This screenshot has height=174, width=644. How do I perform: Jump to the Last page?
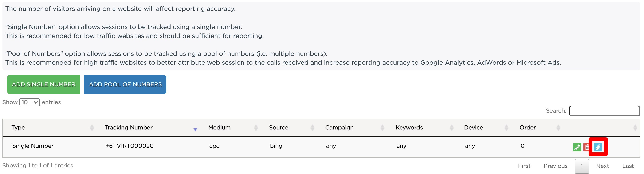pyautogui.click(x=628, y=166)
